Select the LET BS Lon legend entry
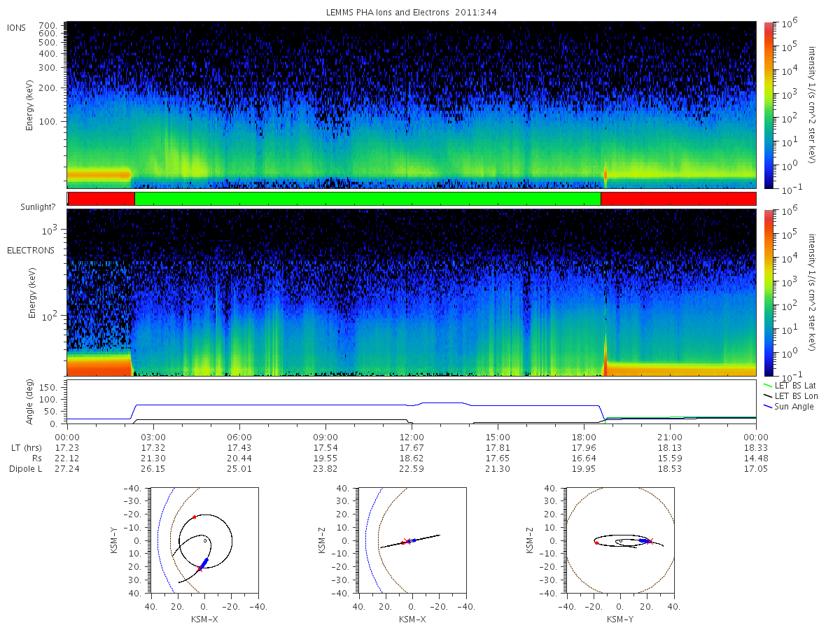This screenshot has height=630, width=840. coord(791,396)
